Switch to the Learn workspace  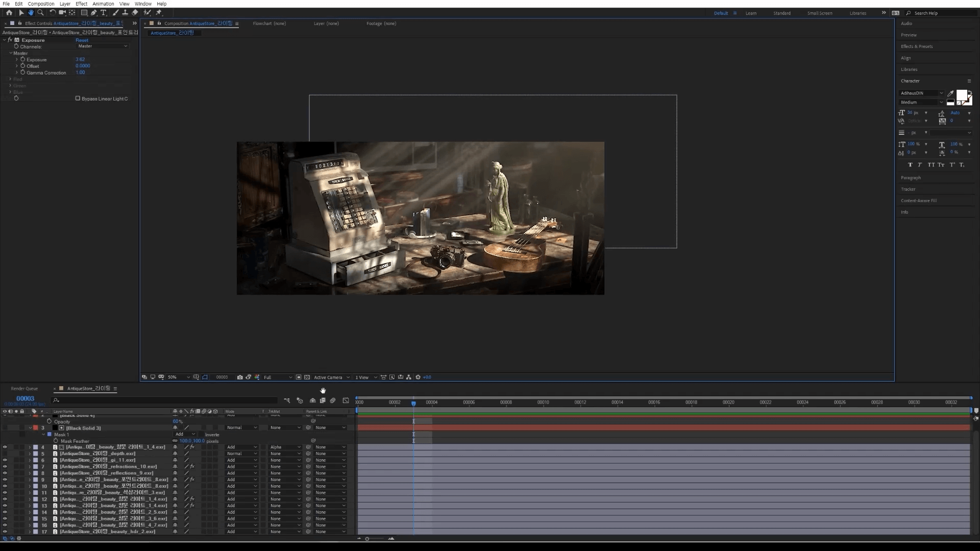751,13
